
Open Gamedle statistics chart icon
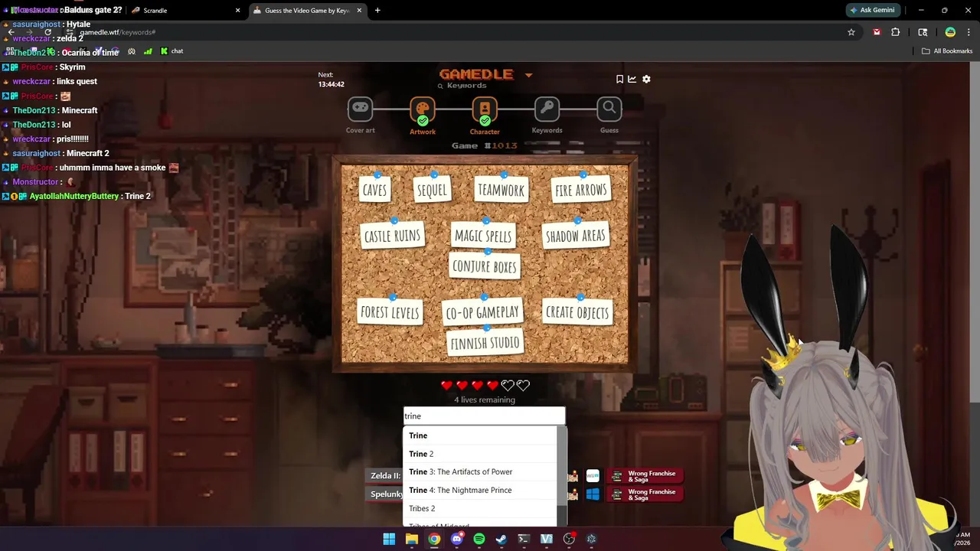632,79
